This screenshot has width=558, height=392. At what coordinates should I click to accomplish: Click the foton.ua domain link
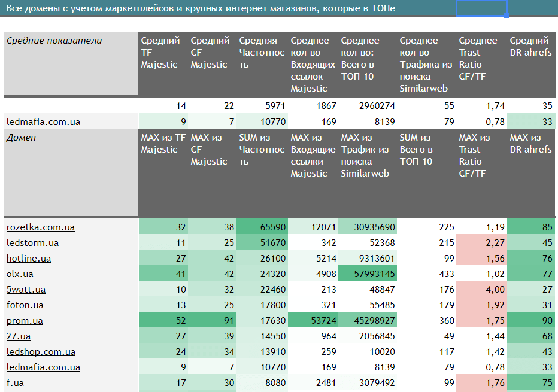tap(25, 305)
